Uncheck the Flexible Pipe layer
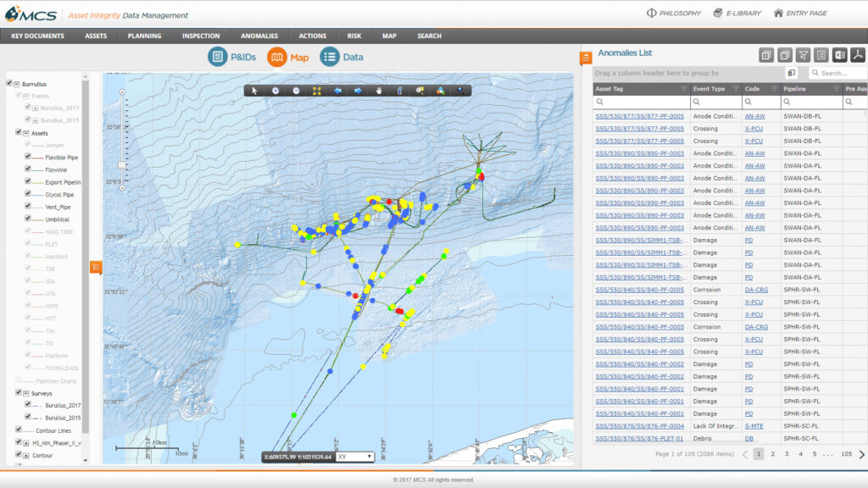This screenshot has height=488, width=868. point(28,157)
